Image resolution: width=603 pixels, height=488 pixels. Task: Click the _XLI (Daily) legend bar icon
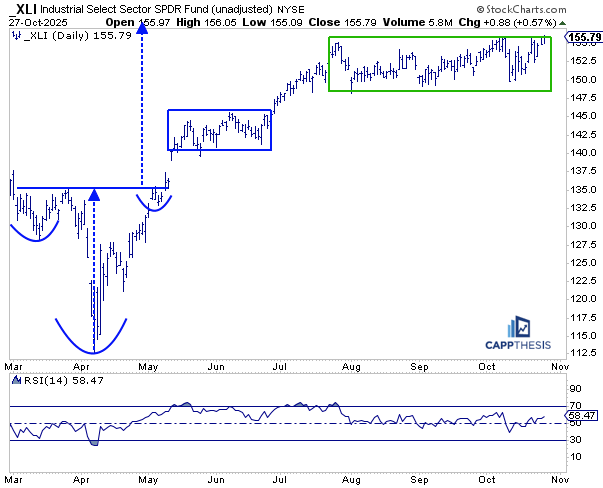pos(16,35)
